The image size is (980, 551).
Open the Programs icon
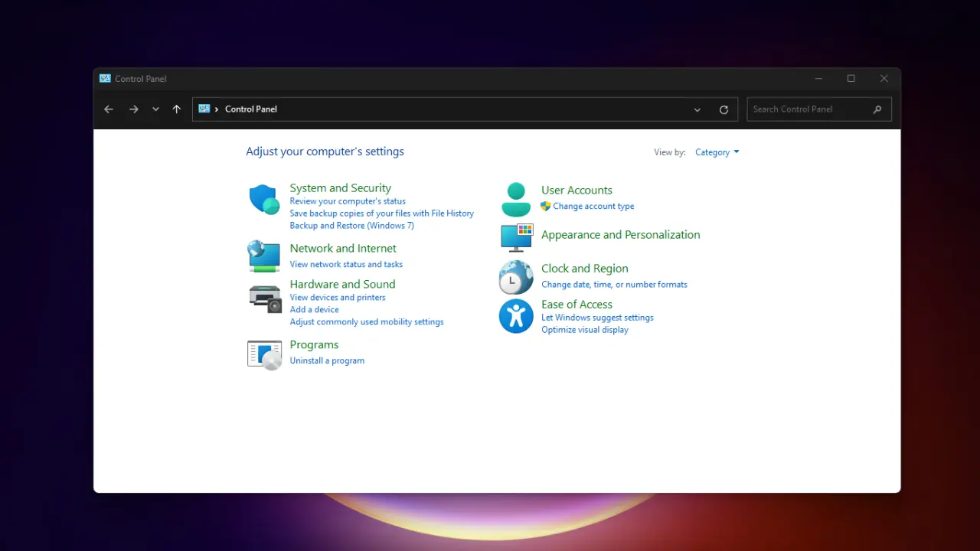[265, 355]
